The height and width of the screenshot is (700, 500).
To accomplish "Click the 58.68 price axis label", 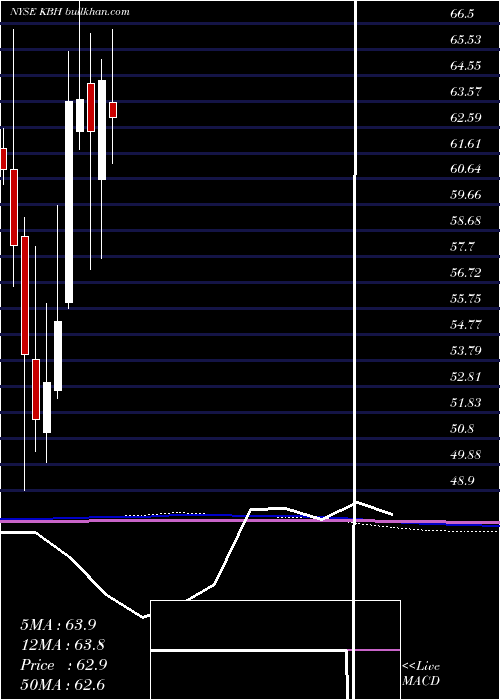I will (x=466, y=221).
